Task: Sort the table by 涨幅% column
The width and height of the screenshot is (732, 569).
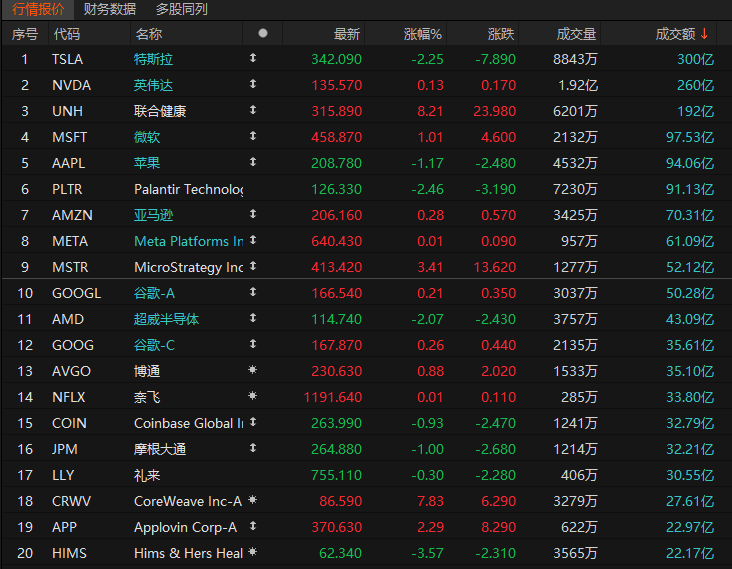Action: tap(423, 34)
